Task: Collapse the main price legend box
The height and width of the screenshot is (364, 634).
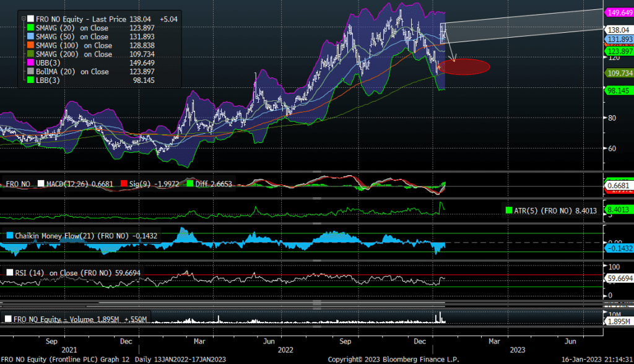Action: point(24,19)
